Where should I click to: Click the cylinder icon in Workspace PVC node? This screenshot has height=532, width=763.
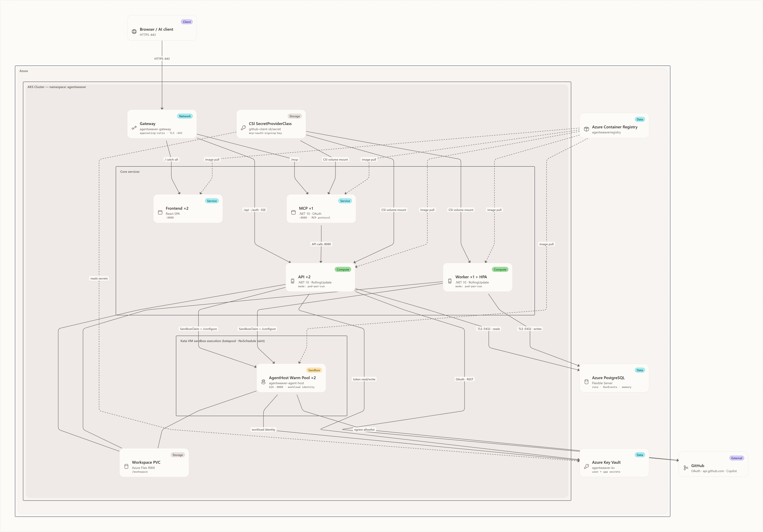click(x=126, y=467)
